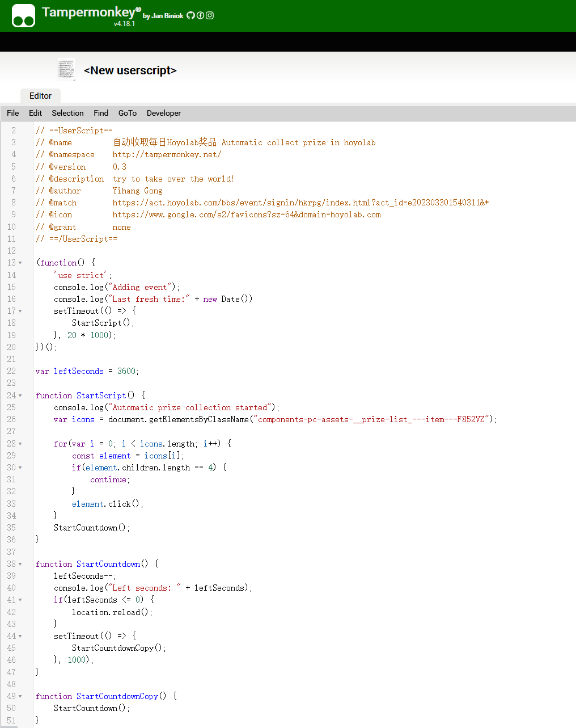
Task: Open the File menu
Action: click(x=12, y=113)
